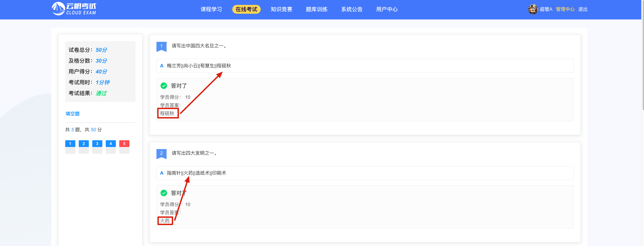Click the 填空题 section link
The height and width of the screenshot is (246, 644).
pos(72,114)
